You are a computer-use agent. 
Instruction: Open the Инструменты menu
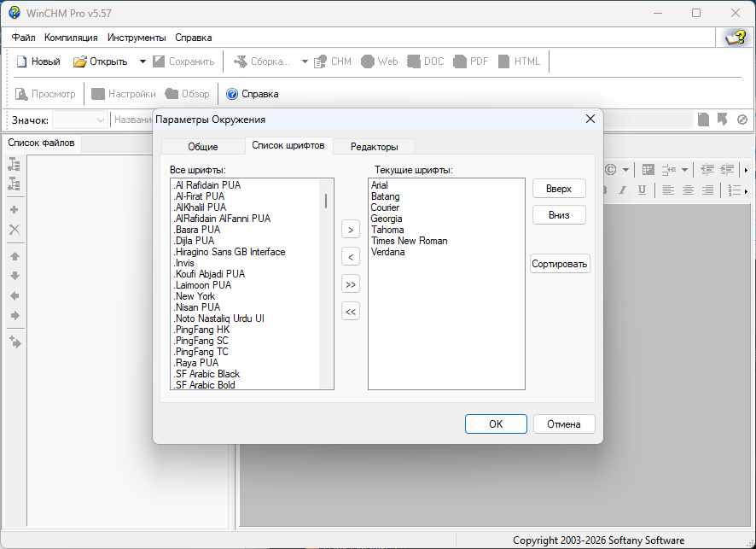[137, 38]
